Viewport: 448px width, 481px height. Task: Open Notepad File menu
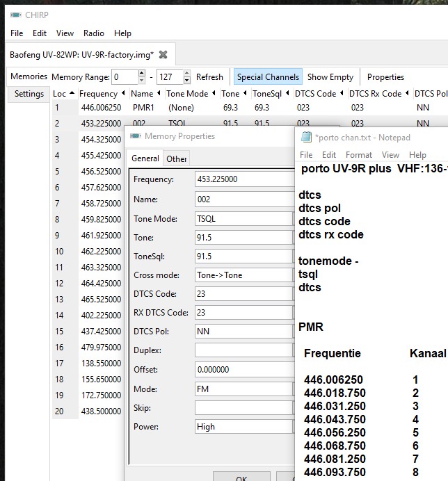306,154
